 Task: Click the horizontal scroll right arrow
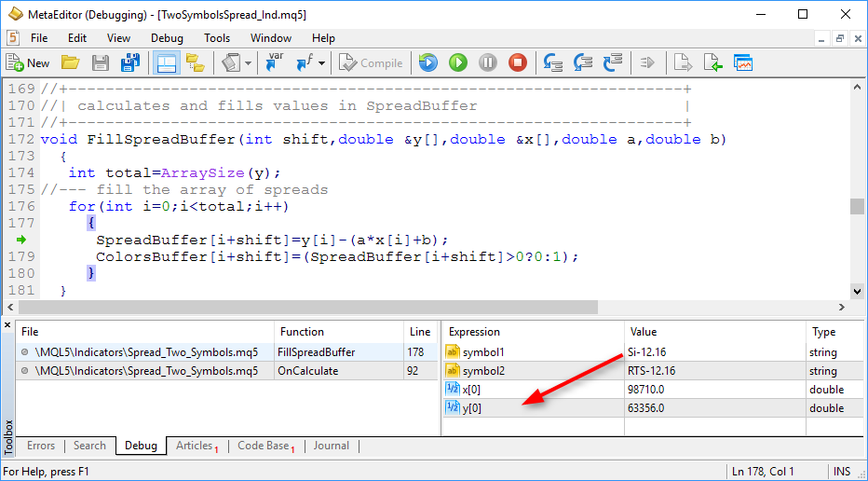coord(842,307)
